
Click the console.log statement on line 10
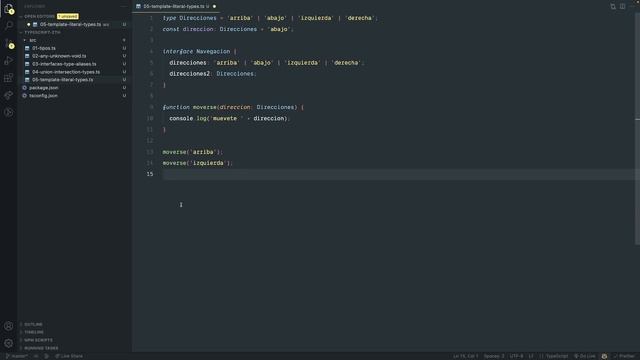click(230, 118)
